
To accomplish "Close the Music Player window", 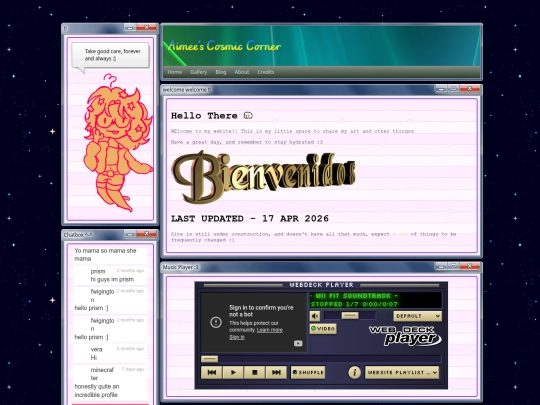I will [x=469, y=266].
